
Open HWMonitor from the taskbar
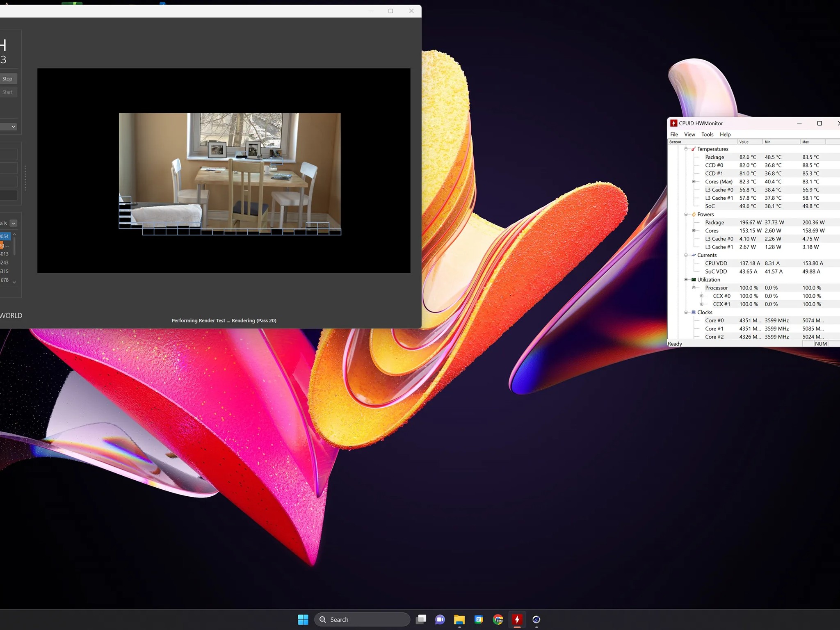(x=517, y=619)
